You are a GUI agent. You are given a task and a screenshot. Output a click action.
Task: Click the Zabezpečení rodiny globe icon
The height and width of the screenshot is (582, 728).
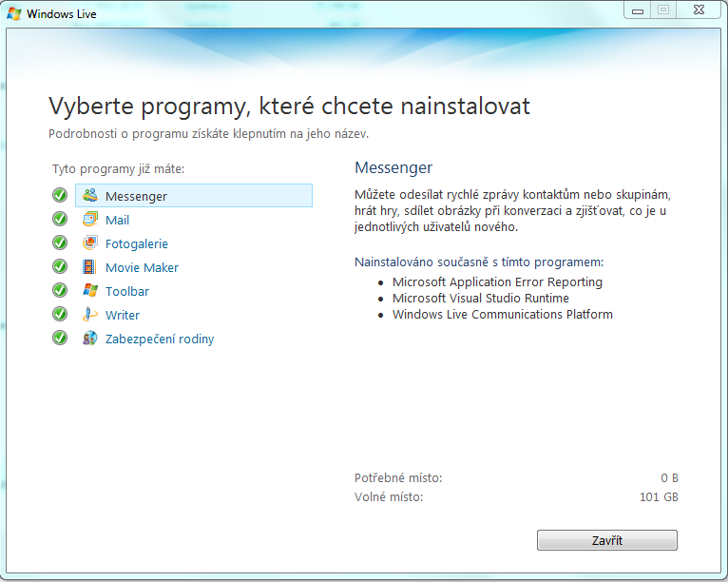click(89, 338)
